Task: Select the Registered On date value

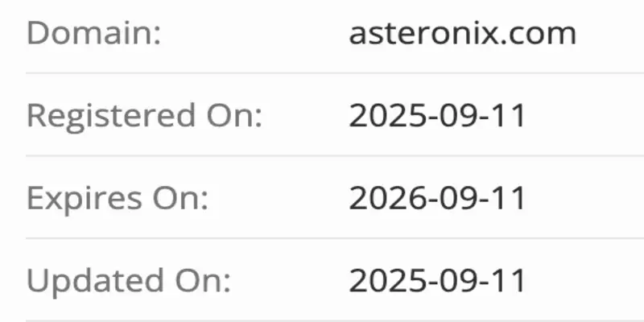Action: (x=437, y=116)
